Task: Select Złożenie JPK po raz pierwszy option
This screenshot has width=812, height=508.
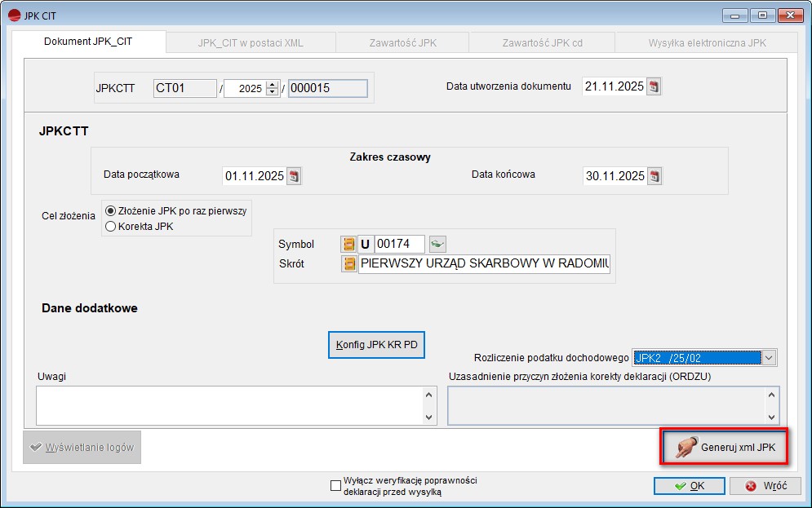Action: click(x=111, y=210)
